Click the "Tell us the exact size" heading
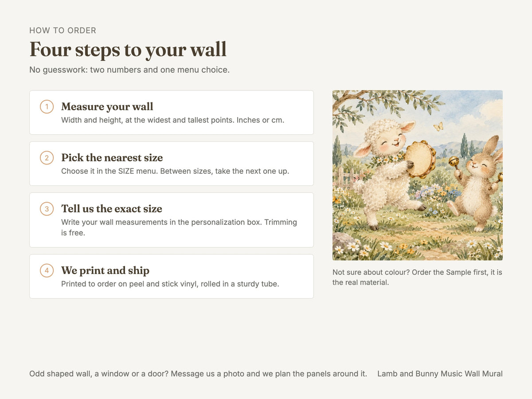 (x=112, y=209)
